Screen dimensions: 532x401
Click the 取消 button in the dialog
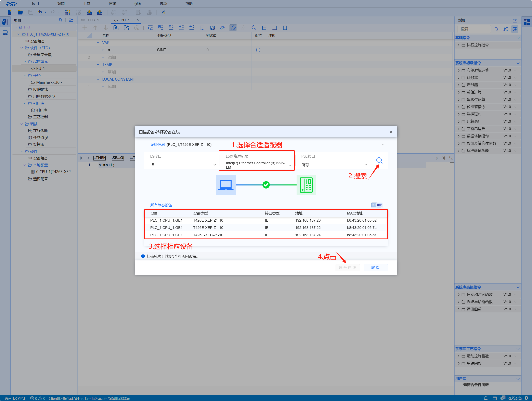click(375, 268)
